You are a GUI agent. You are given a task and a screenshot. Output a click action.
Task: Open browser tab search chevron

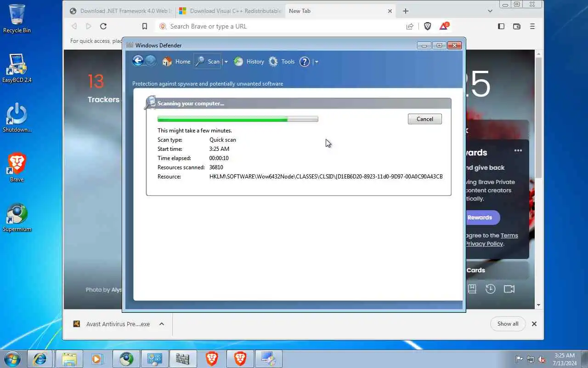point(490,11)
